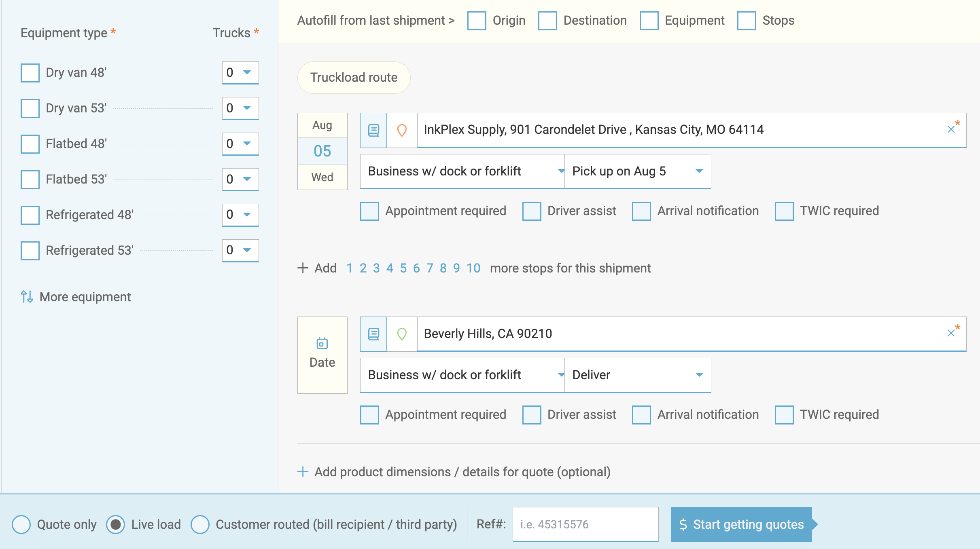980x549 pixels.
Task: Open pickup location type dropdown
Action: click(462, 171)
